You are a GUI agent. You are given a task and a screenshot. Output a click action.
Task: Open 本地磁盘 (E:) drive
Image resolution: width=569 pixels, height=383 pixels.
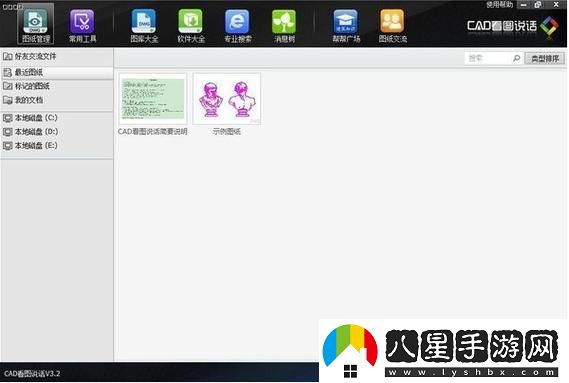[57, 145]
